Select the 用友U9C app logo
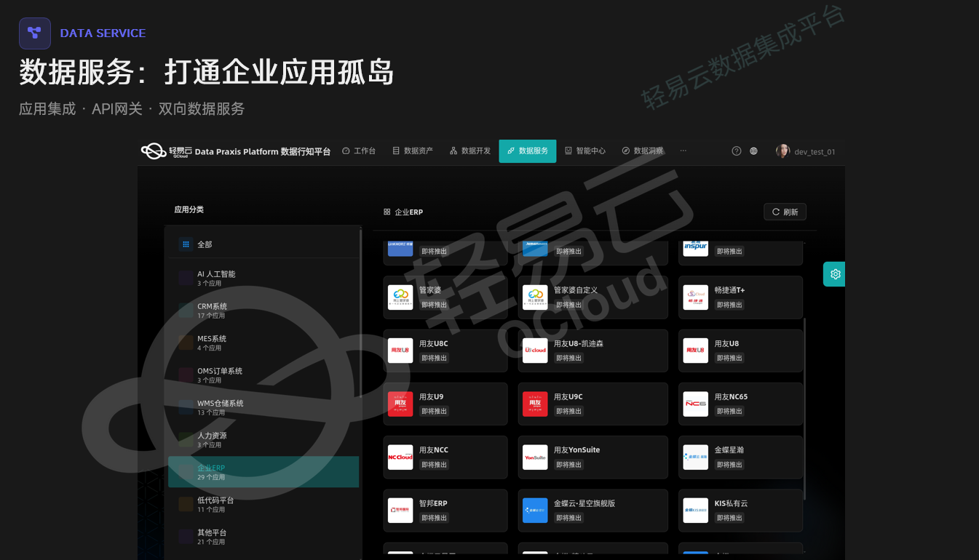Viewport: 979px width, 560px height. [x=535, y=404]
